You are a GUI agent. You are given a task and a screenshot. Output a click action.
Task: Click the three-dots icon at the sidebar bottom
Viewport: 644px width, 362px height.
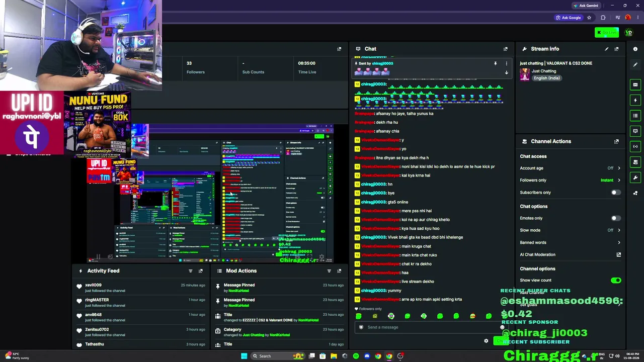tap(635, 193)
